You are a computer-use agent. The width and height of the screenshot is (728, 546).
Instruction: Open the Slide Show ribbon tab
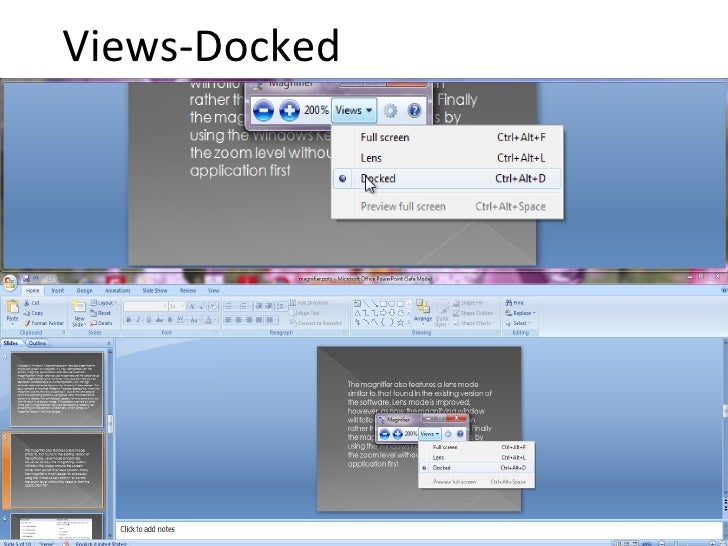pos(155,291)
